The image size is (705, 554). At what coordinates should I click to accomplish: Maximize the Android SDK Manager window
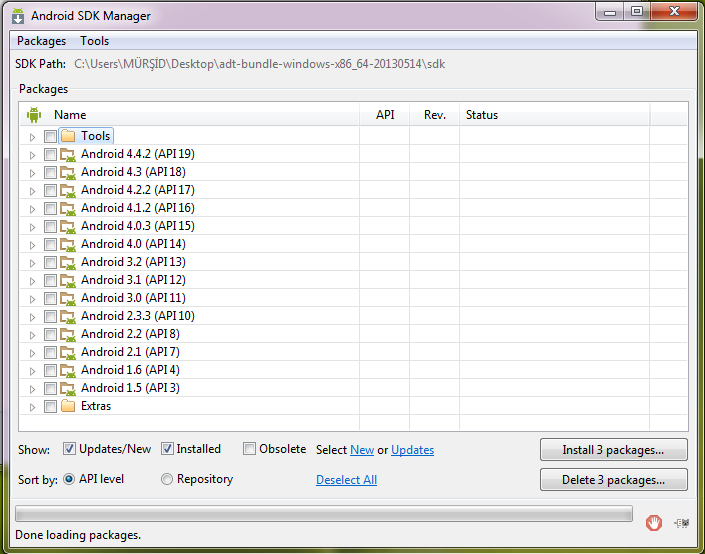[x=637, y=11]
